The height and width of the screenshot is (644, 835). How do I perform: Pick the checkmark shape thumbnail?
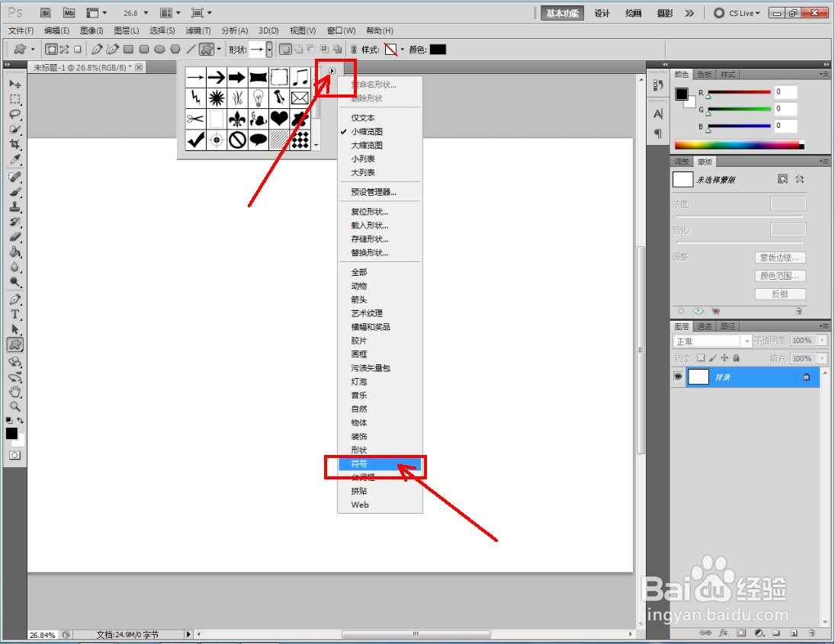pos(195,139)
